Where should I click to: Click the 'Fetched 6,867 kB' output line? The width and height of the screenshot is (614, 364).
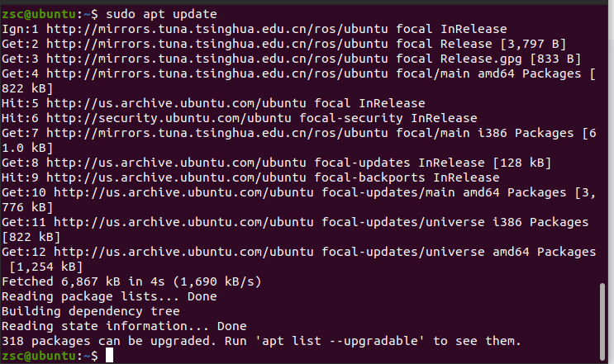(132, 281)
